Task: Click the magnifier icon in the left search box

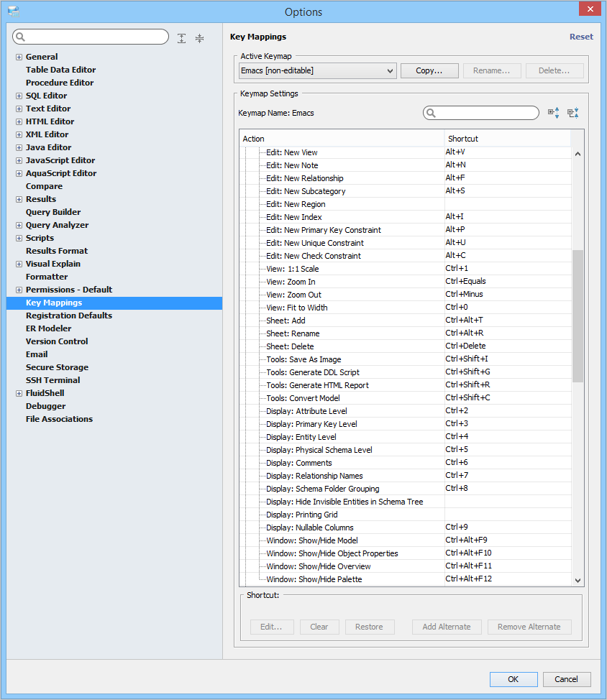Action: click(x=20, y=37)
